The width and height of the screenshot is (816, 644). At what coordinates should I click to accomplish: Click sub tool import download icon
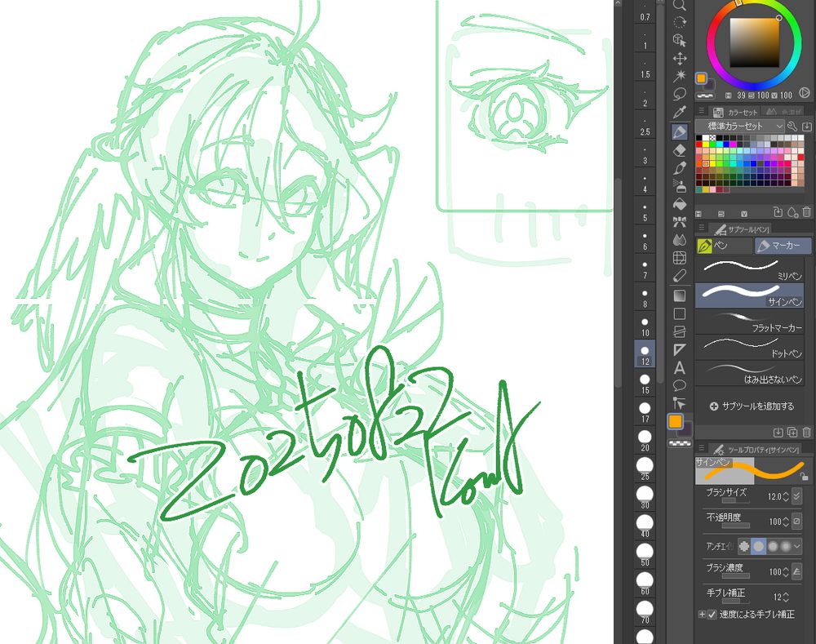click(778, 432)
